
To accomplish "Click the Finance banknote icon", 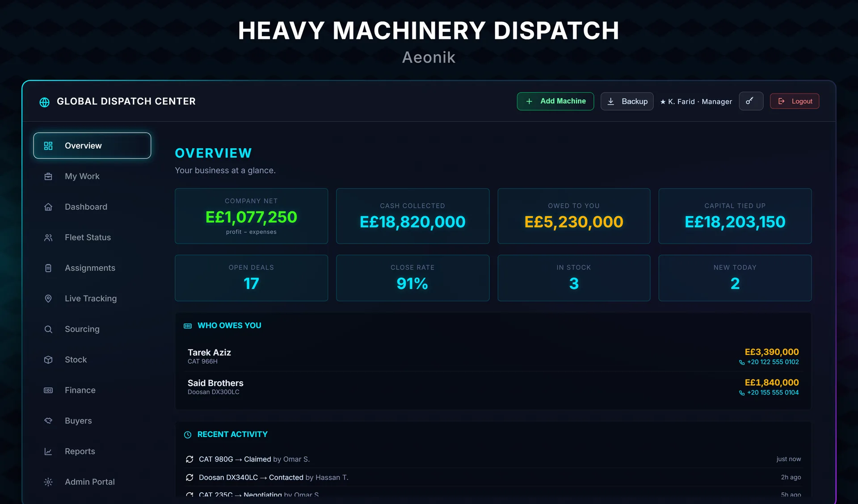I will (48, 391).
